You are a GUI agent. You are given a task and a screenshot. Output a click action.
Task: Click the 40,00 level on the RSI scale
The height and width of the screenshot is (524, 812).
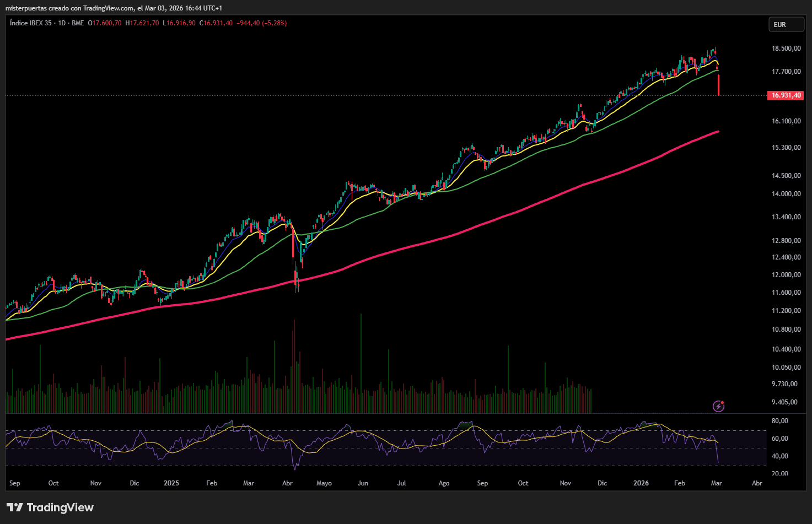(x=779, y=456)
